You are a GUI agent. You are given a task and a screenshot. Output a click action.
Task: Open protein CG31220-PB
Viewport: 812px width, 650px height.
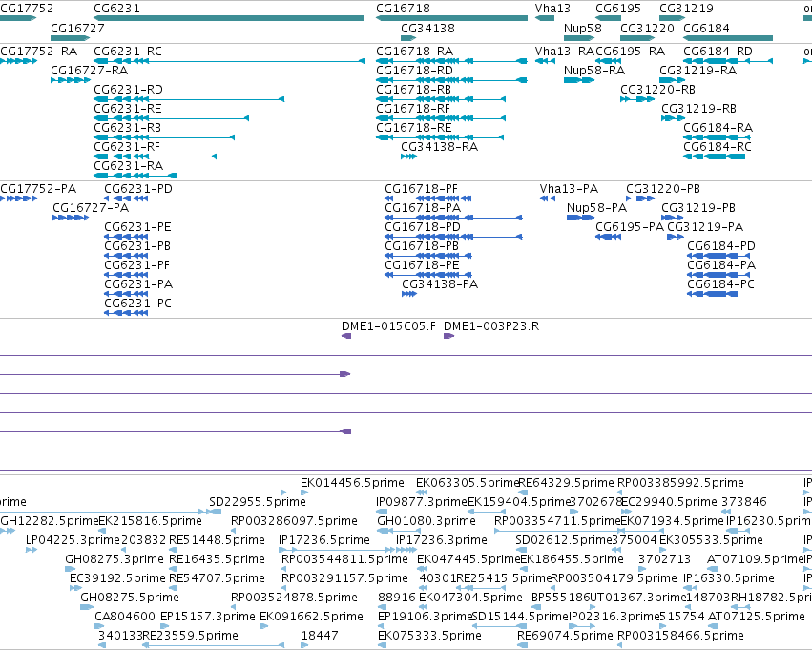[x=663, y=189]
